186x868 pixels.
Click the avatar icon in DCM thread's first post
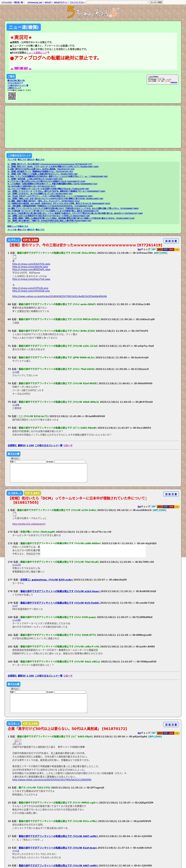[14, 514]
